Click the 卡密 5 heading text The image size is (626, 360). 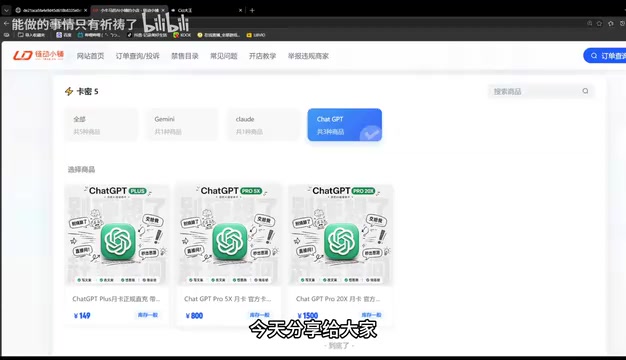point(87,91)
